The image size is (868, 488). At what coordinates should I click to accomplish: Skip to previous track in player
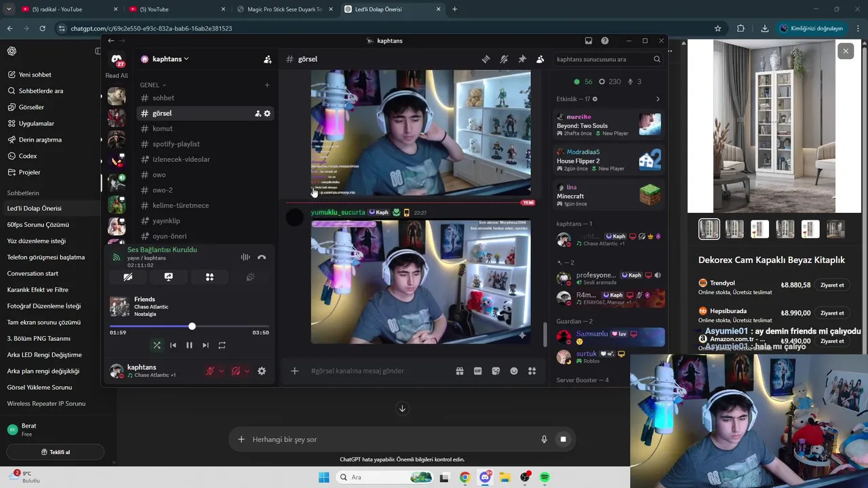[x=173, y=345]
